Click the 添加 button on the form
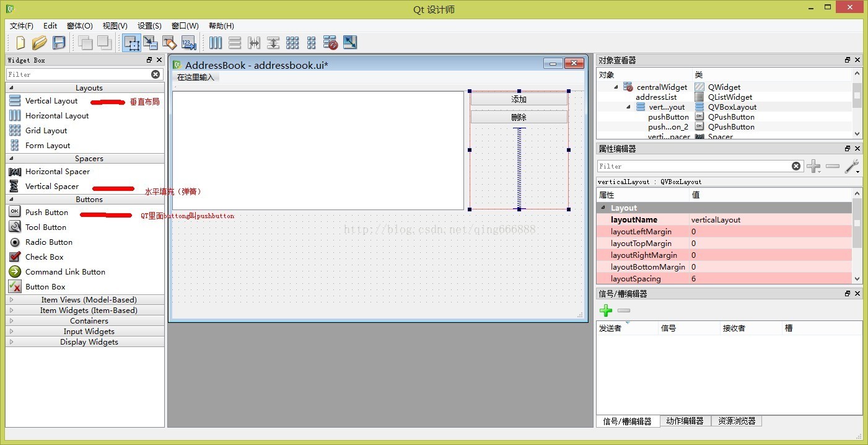This screenshot has height=445, width=868. tap(519, 99)
